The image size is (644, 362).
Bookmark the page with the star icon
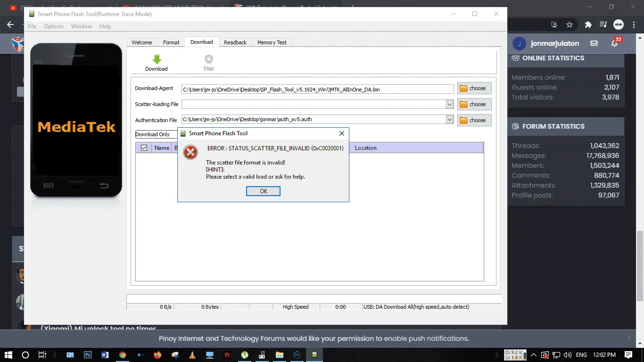(570, 25)
